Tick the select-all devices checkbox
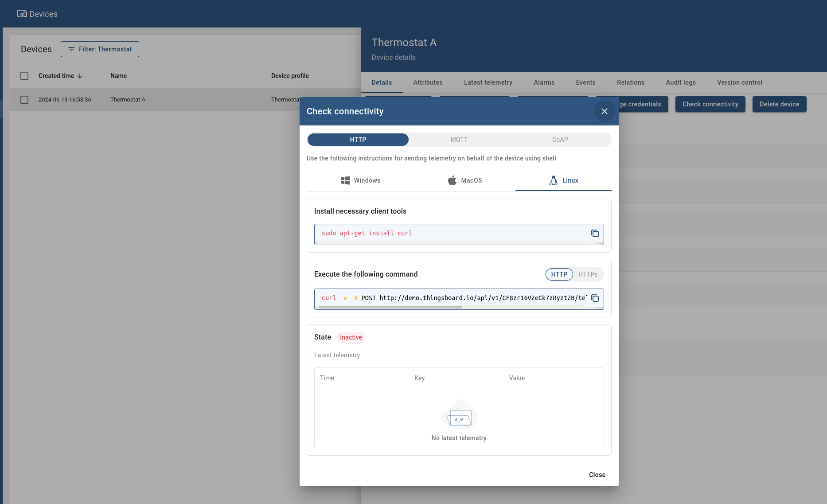 pos(24,76)
